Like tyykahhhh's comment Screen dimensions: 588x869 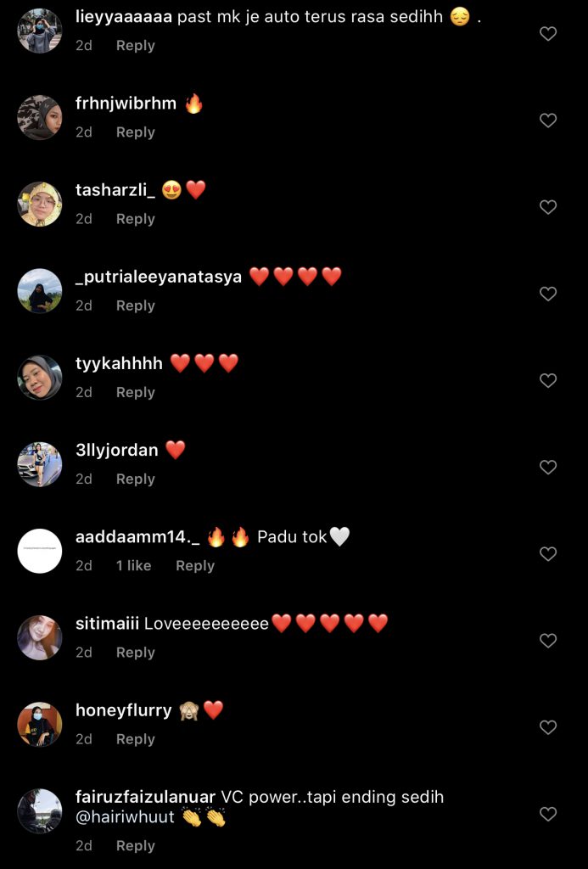pyautogui.click(x=547, y=381)
